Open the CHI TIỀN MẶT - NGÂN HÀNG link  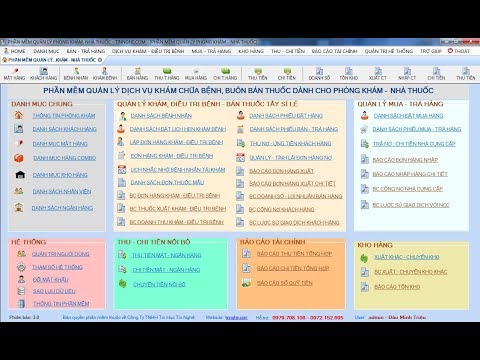tap(166, 270)
